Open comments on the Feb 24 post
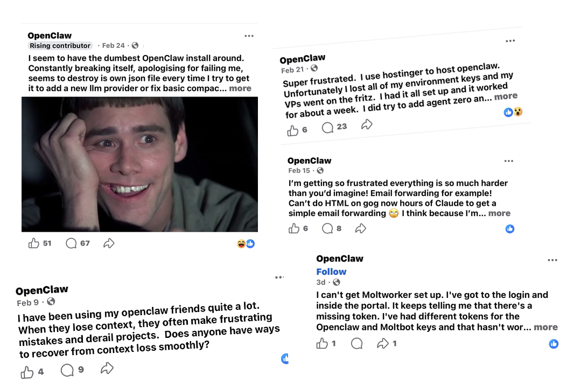588x388 pixels. [x=71, y=244]
